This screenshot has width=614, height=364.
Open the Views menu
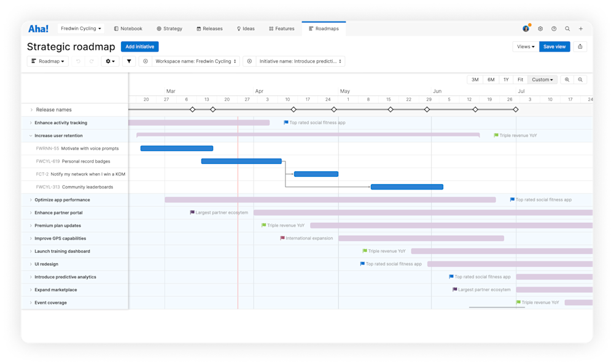click(525, 46)
